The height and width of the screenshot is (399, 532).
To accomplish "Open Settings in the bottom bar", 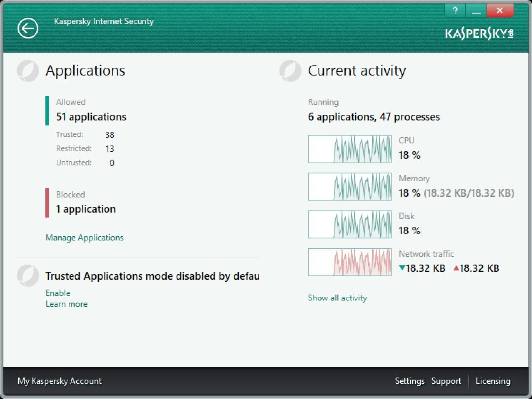I will pyautogui.click(x=410, y=381).
